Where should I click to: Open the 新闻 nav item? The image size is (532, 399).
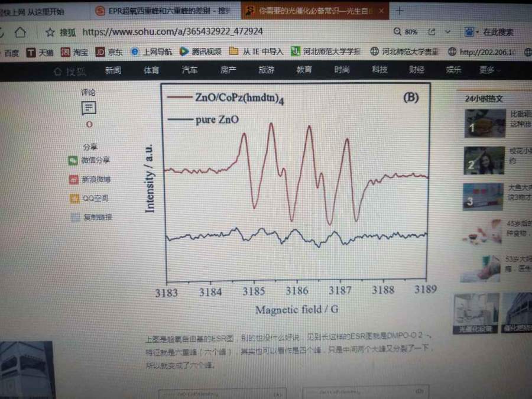pyautogui.click(x=113, y=70)
